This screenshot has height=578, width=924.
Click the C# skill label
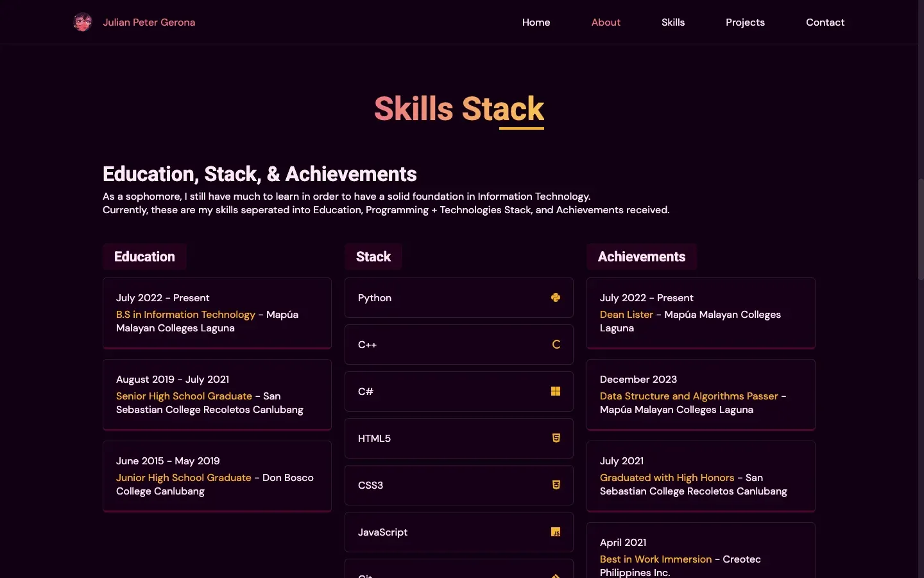[366, 391]
